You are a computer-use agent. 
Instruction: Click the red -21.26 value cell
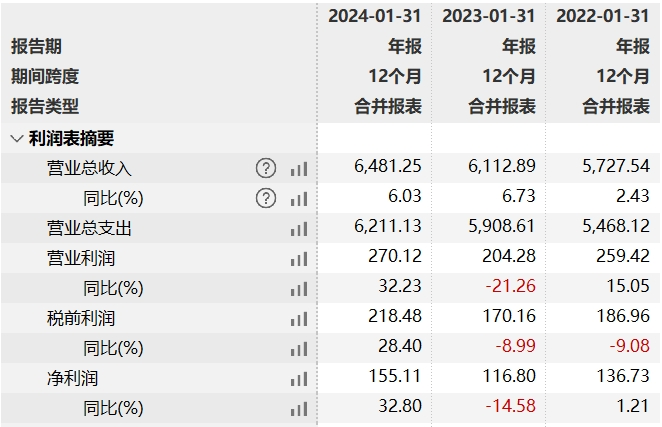[510, 288]
